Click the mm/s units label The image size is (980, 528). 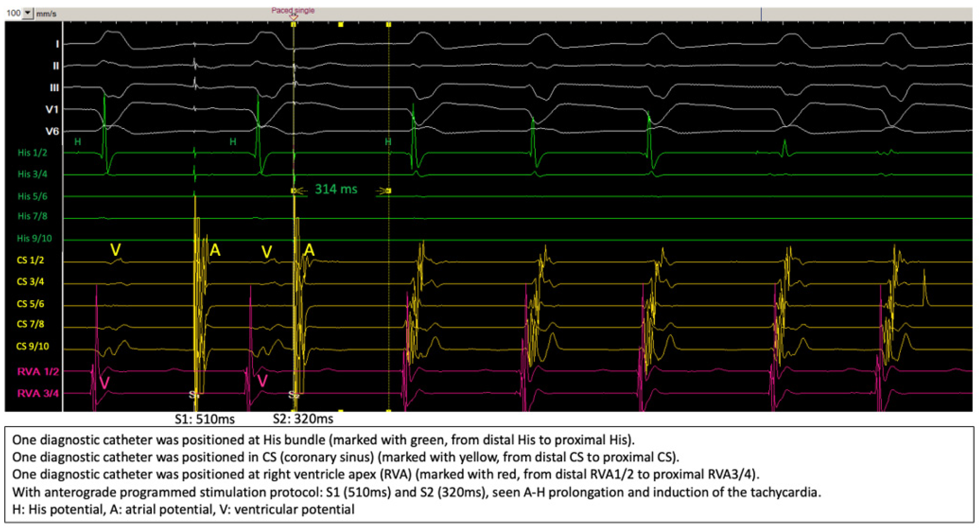click(46, 14)
